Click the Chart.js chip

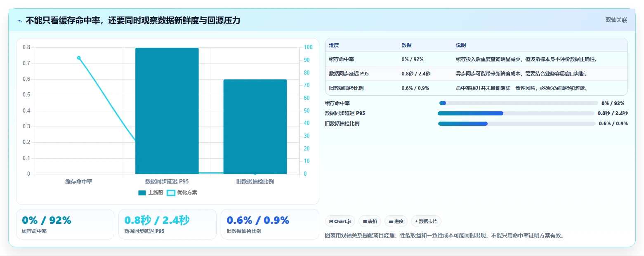click(x=340, y=221)
